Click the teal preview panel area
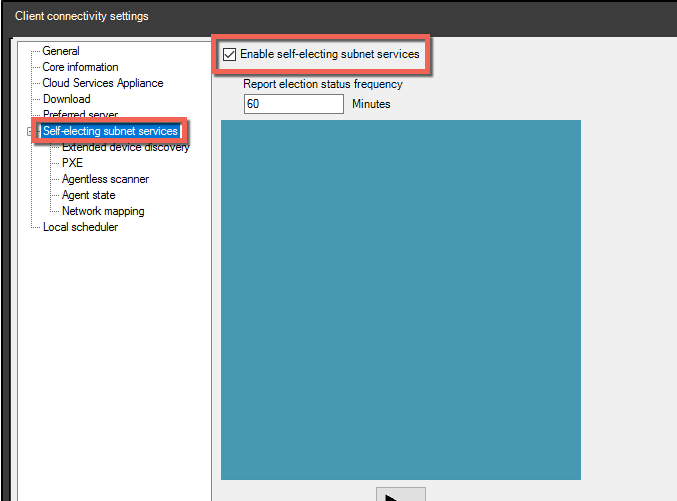Image resolution: width=677 pixels, height=501 pixels. 400,300
